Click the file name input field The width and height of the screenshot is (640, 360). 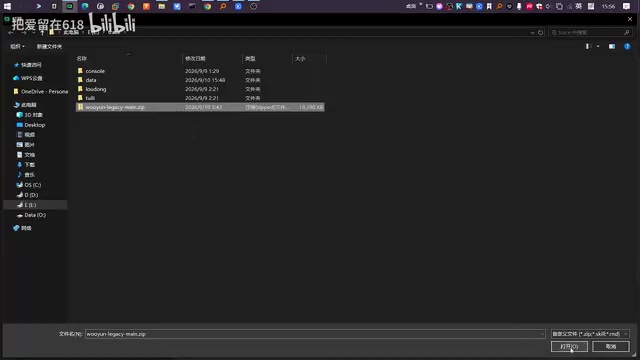point(312,334)
